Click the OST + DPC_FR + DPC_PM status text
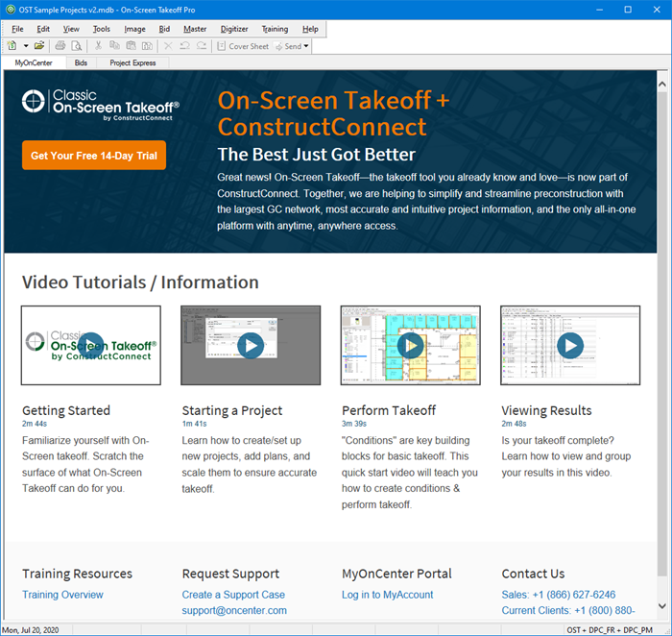The width and height of the screenshot is (672, 636). tap(610, 630)
